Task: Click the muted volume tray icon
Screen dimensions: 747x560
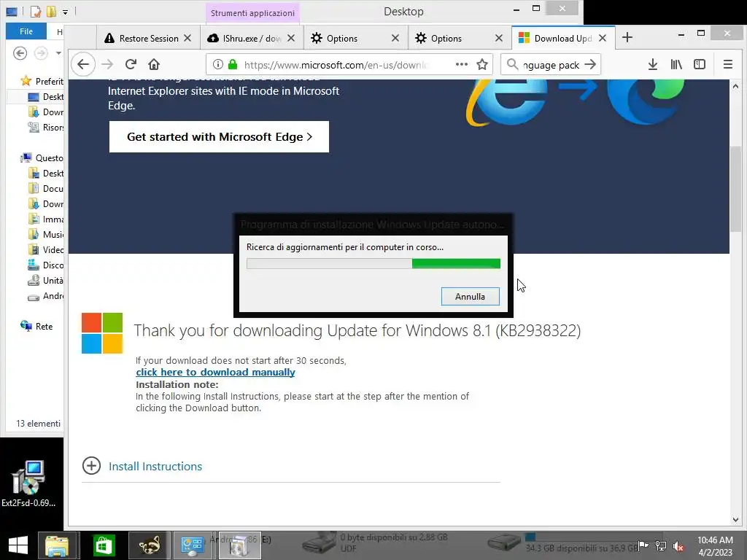Action: (678, 545)
